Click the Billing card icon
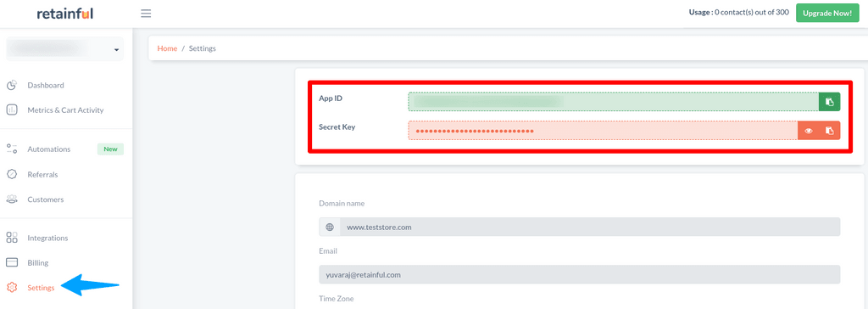Image resolution: width=868 pixels, height=309 pixels. [x=12, y=262]
